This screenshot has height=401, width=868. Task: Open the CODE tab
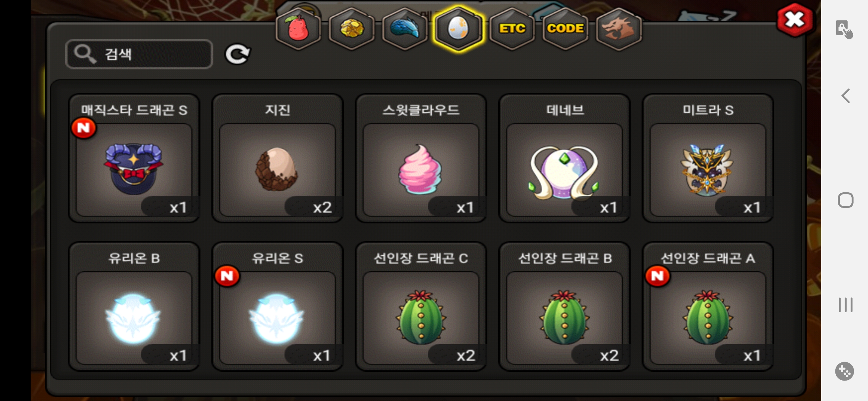[x=565, y=29]
